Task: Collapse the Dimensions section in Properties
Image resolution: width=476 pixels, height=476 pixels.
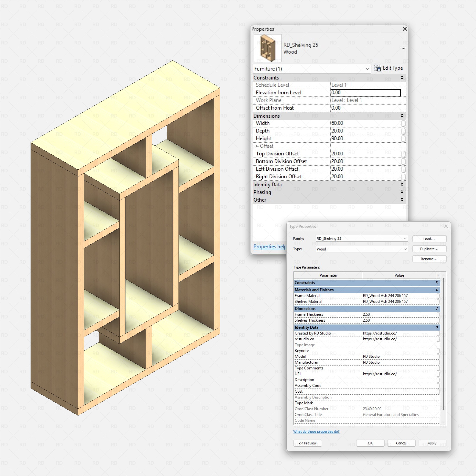Action: click(x=402, y=116)
